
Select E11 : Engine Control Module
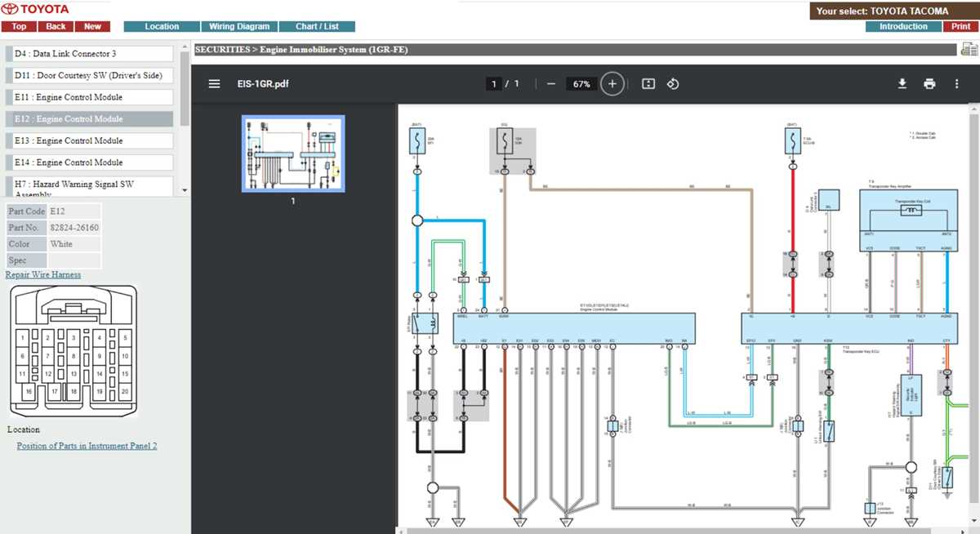90,97
